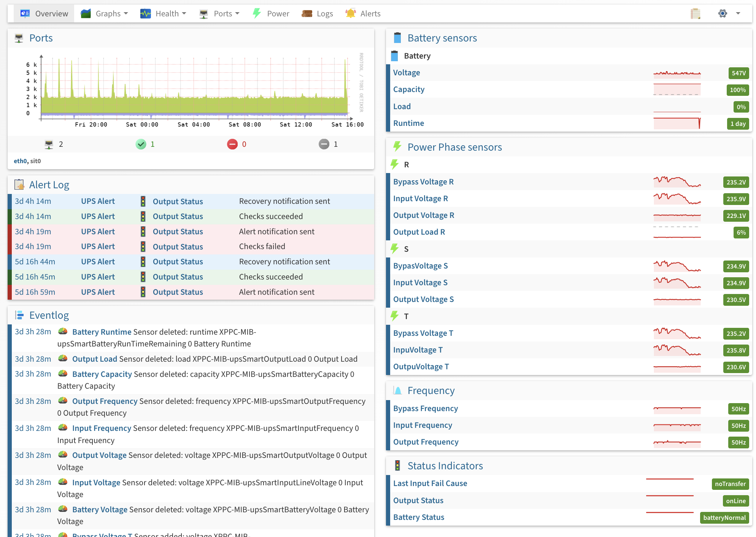The height and width of the screenshot is (537, 756).
Task: Click the Battery sensors header icon
Action: point(397,38)
